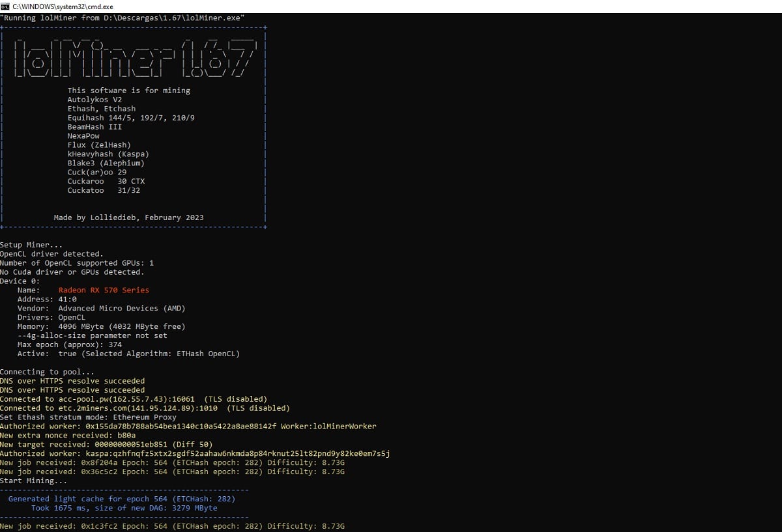The image size is (782, 532).
Task: Click the 'Max epoch (approx): 374' line
Action: point(70,345)
